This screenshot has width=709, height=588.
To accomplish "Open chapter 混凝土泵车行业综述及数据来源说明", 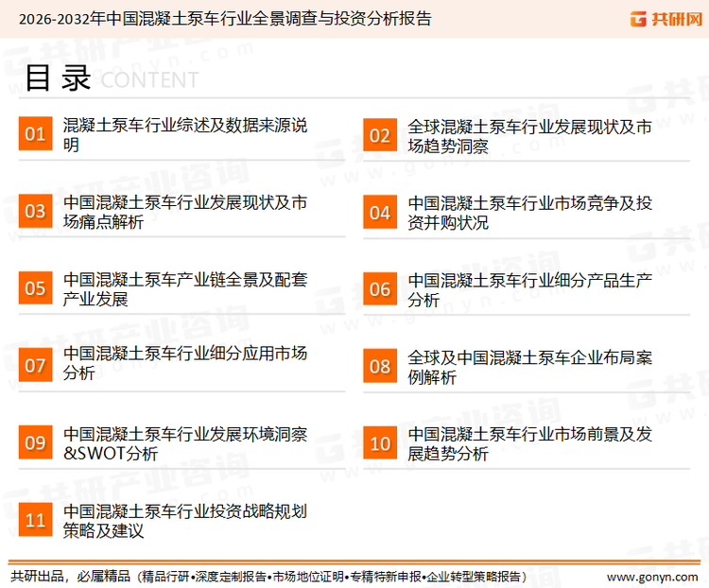I will pos(185,135).
